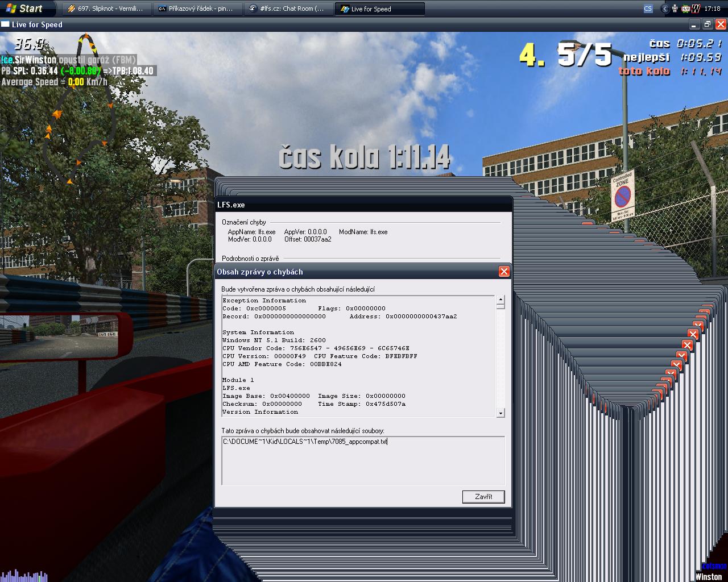
Task: Switch to the Slipknot Winamp taskbar button
Action: [107, 9]
